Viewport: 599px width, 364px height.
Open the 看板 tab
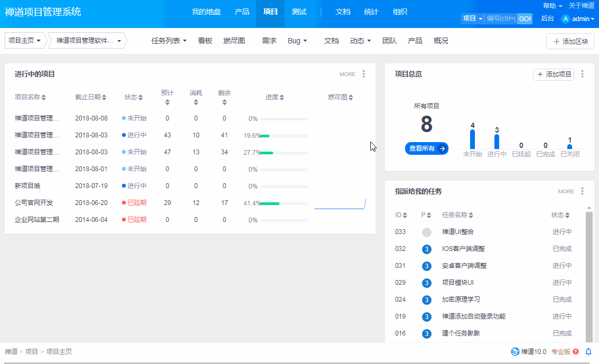[205, 41]
